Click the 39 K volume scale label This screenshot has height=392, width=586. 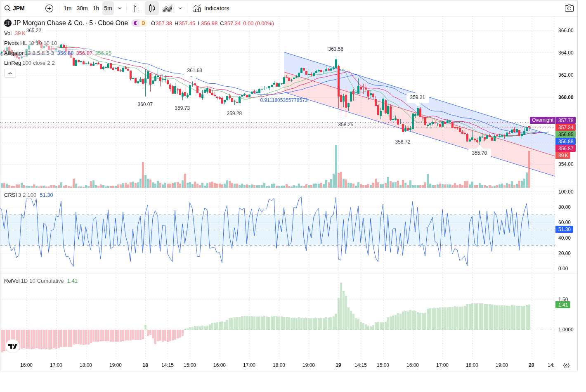point(563,156)
